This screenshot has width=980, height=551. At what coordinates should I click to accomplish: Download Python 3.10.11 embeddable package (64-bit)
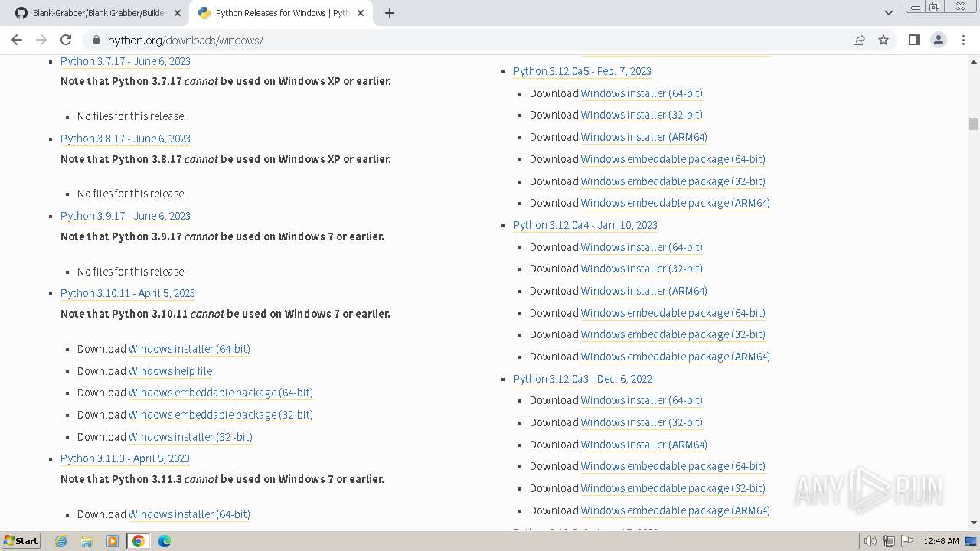tap(220, 393)
